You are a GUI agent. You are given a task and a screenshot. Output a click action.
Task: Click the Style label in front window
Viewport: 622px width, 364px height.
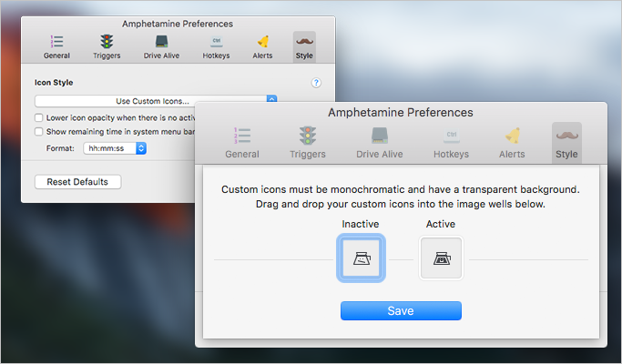point(566,154)
